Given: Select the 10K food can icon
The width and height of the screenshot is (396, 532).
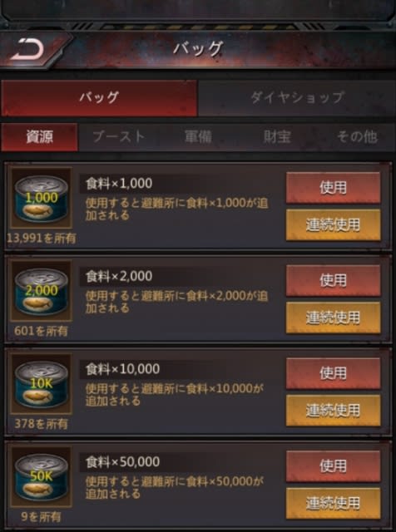Looking at the screenshot, I should 42,383.
